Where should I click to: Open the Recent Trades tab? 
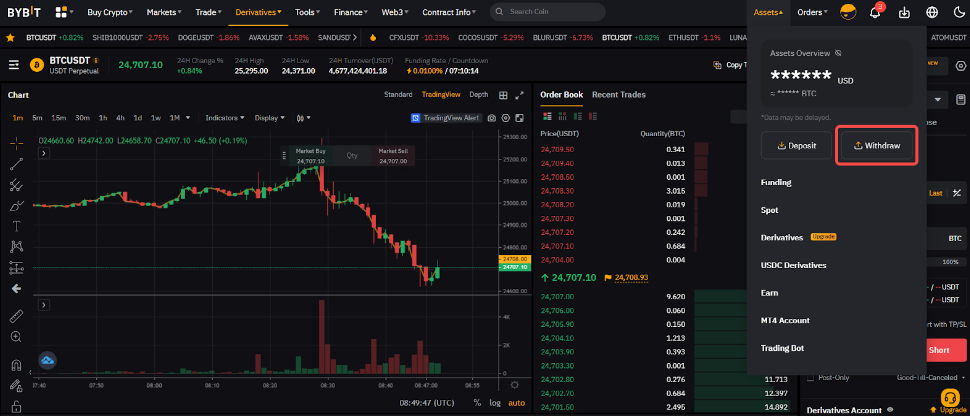pos(619,95)
